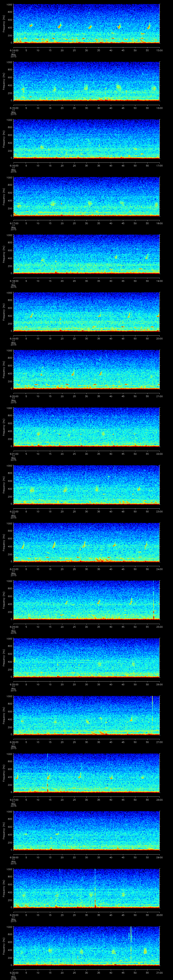Click the upsweep call near 19 s in the 6:14:00 panel
Screen dimensions: 173x980
[x=60, y=26]
